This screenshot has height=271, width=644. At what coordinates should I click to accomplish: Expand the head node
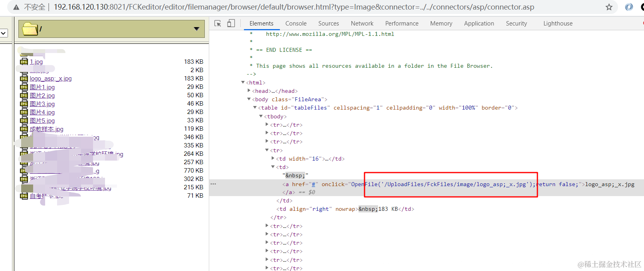(249, 91)
